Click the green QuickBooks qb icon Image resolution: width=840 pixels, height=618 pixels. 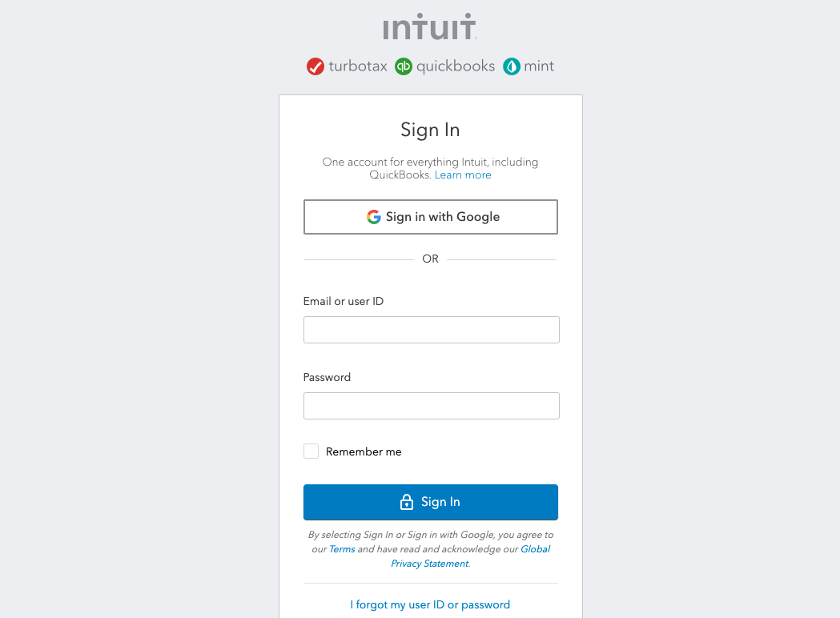coord(404,66)
